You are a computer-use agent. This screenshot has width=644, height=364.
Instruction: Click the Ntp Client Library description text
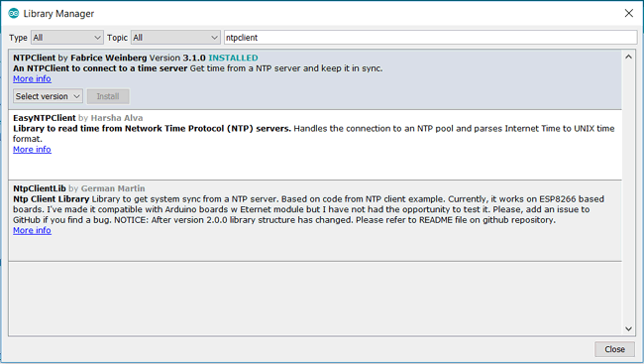(x=308, y=209)
